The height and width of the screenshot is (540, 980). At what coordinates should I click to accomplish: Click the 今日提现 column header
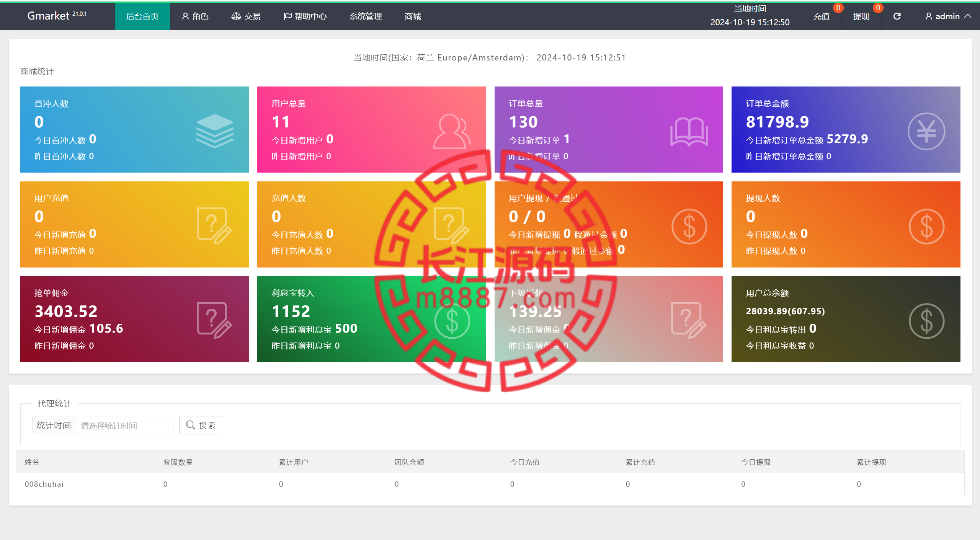click(756, 462)
